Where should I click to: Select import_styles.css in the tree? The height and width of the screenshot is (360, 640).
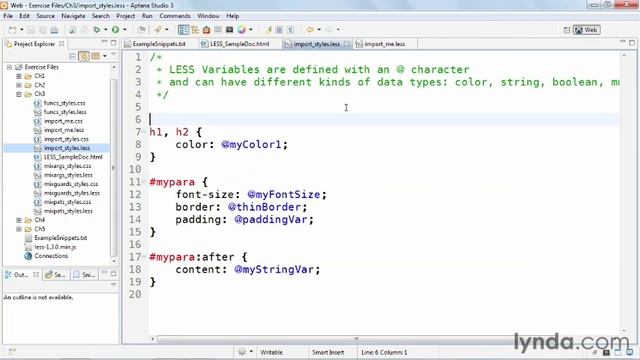coord(66,139)
